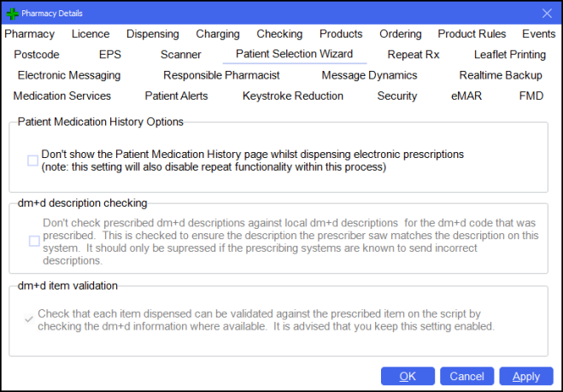Open the Product Rules tab
This screenshot has height=392, width=563.
[472, 34]
